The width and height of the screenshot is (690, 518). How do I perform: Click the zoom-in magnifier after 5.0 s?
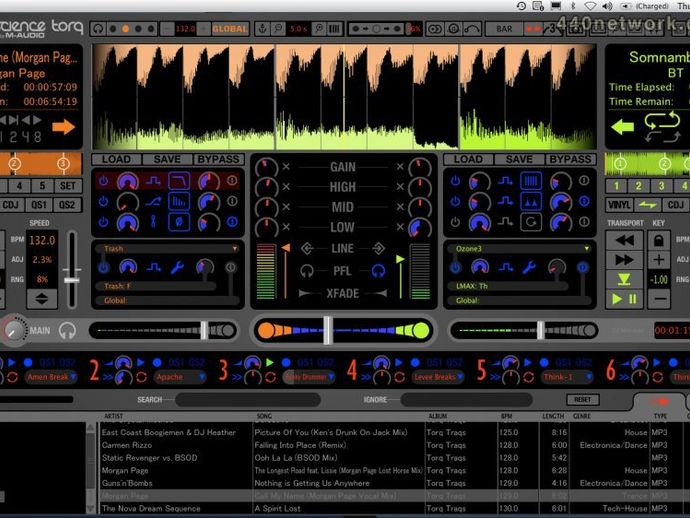click(x=319, y=29)
